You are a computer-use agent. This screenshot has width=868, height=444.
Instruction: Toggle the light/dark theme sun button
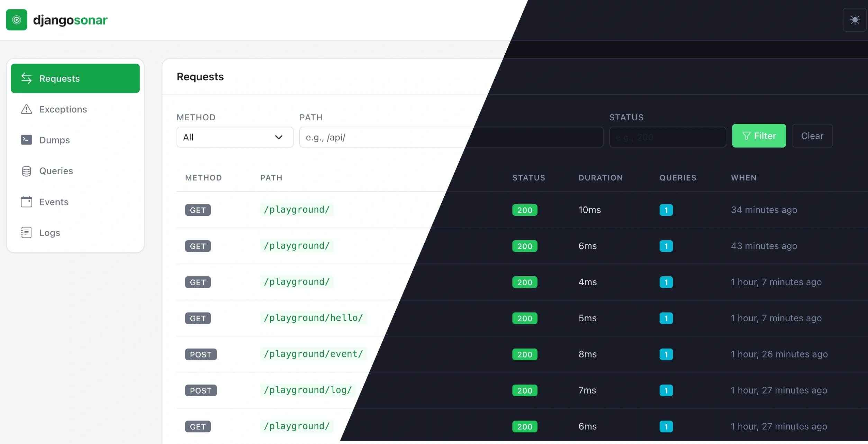pyautogui.click(x=855, y=20)
